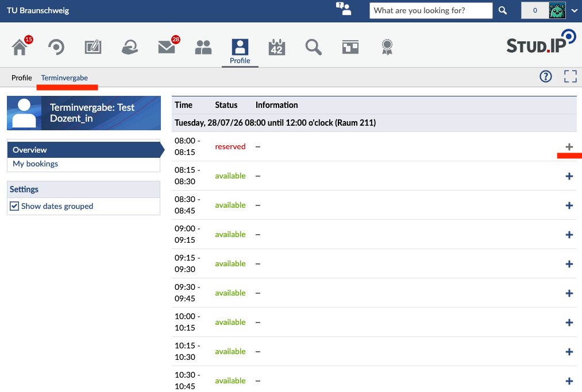Toggle Show dates grouped checkbox

(x=14, y=206)
